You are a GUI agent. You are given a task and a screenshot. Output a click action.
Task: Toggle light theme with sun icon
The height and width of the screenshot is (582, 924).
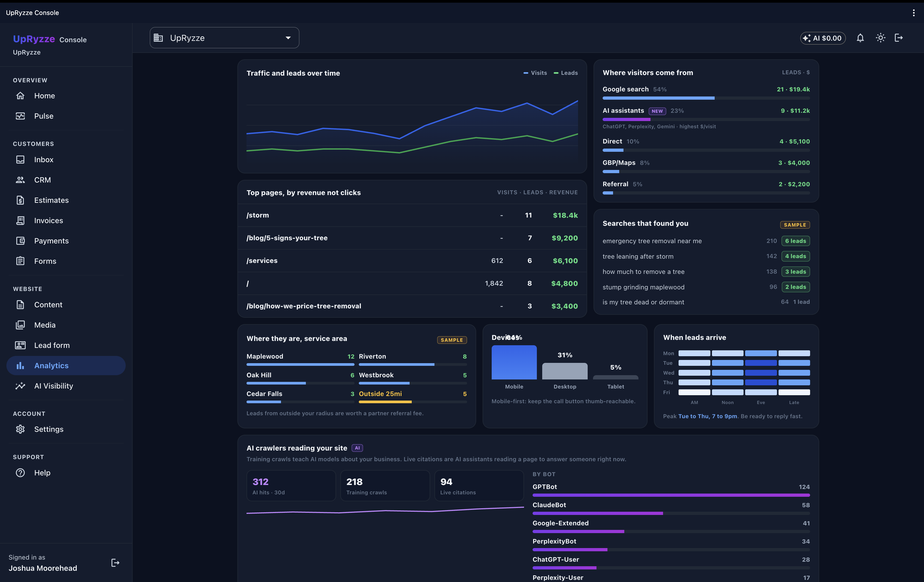tap(881, 38)
